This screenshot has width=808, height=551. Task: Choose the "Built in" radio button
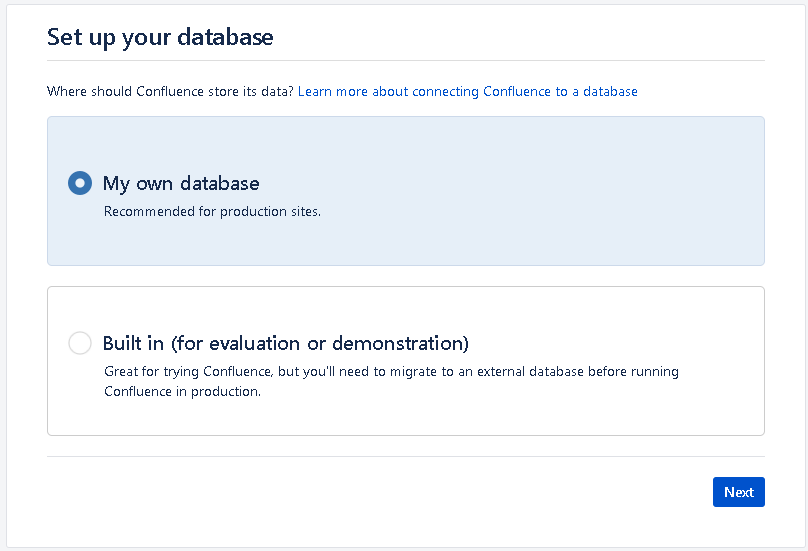(80, 343)
